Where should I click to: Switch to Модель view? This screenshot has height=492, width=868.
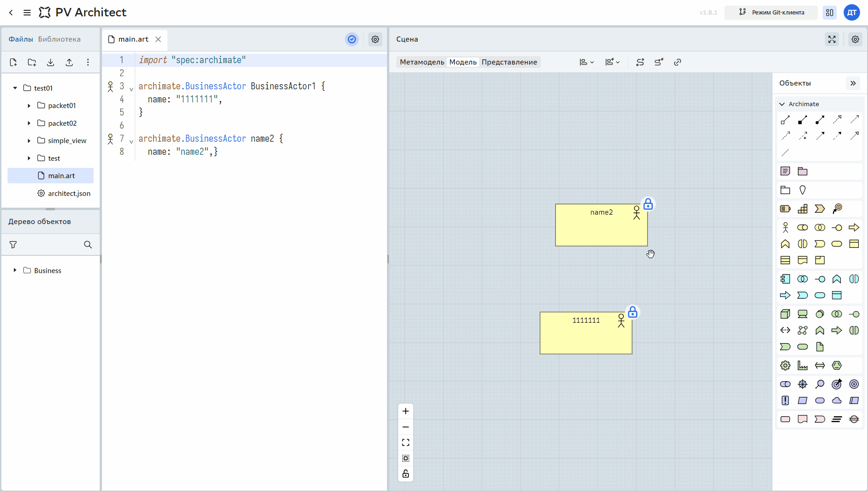click(x=463, y=62)
